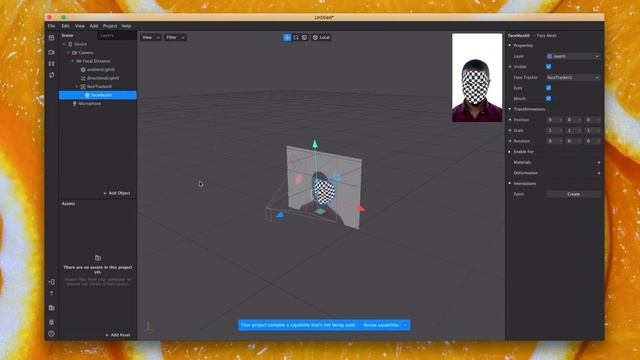Click the pause icon in left sidebar

click(51, 64)
